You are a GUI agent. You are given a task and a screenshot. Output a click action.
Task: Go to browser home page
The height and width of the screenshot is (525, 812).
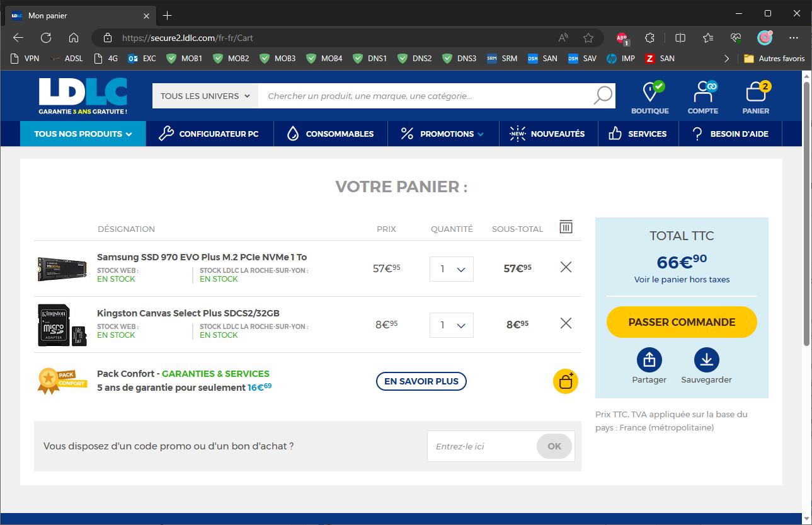[74, 38]
